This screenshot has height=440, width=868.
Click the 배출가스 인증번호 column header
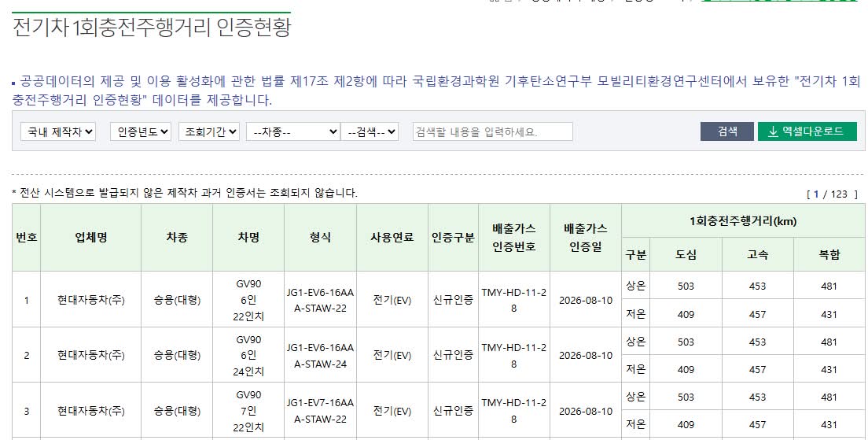[x=513, y=238]
